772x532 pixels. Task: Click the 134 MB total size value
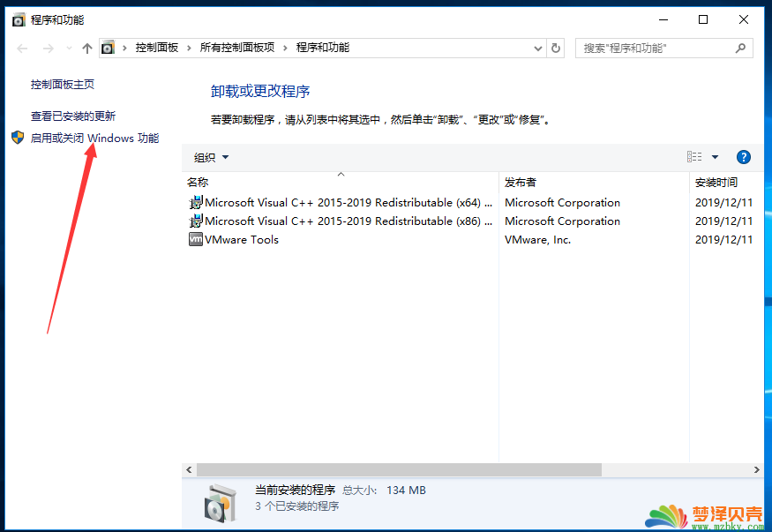(406, 491)
